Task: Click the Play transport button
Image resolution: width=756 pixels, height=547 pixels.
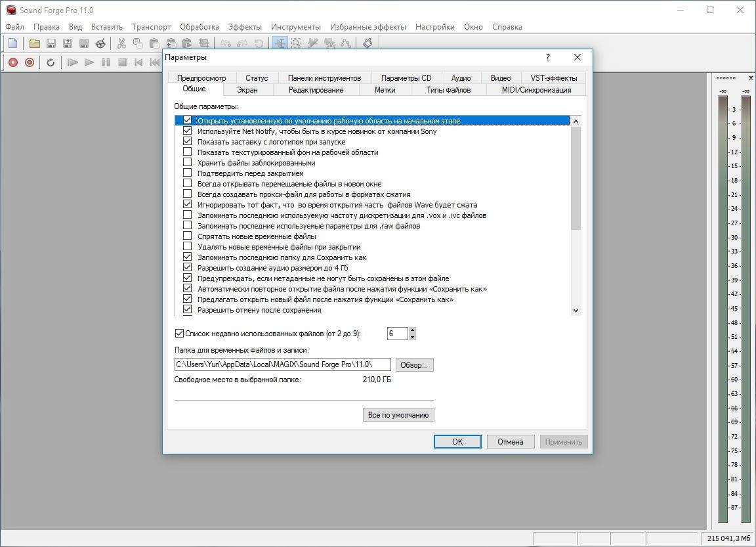Action: pos(89,62)
